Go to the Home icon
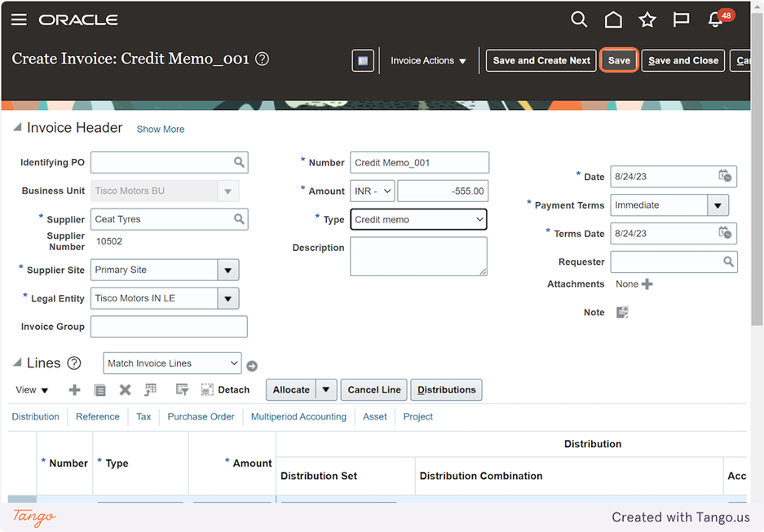Viewport: 764px width, 532px height. pyautogui.click(x=613, y=20)
